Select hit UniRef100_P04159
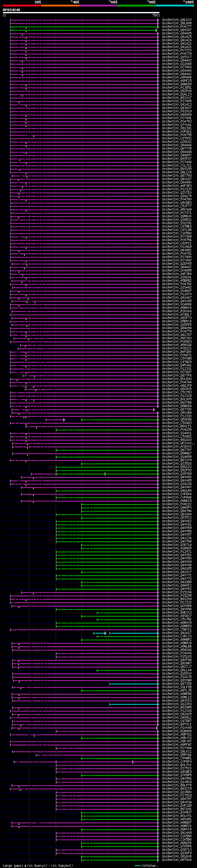197x868 pixels. click(177, 430)
